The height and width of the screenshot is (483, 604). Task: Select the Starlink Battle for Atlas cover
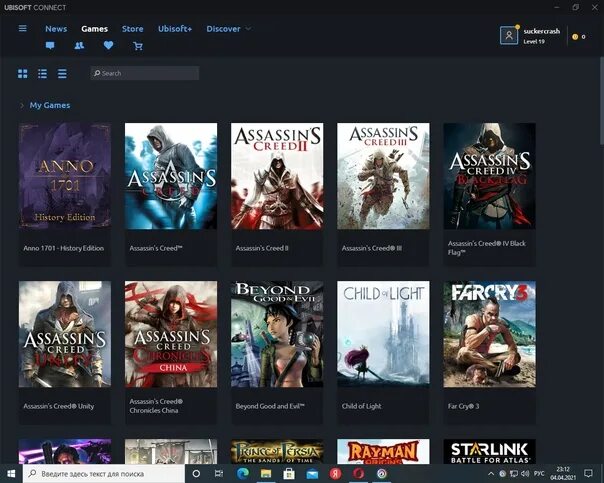[x=490, y=451]
